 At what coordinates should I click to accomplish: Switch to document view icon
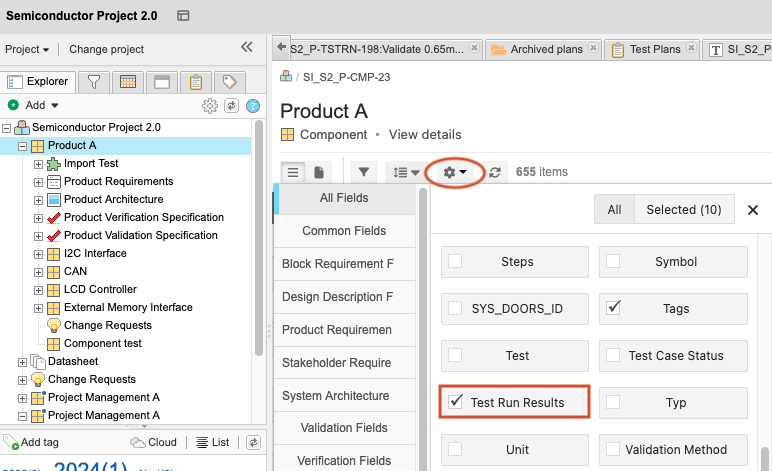click(x=319, y=172)
